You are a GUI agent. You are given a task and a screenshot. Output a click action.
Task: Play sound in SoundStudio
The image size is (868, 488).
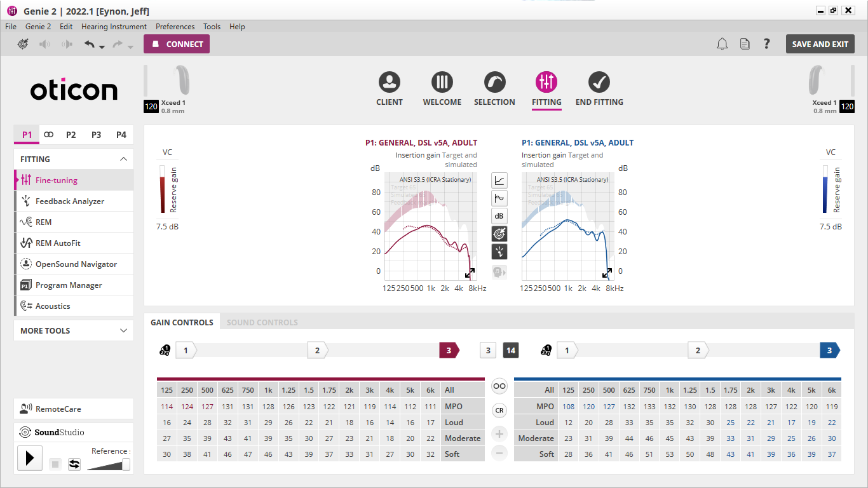pyautogui.click(x=30, y=458)
